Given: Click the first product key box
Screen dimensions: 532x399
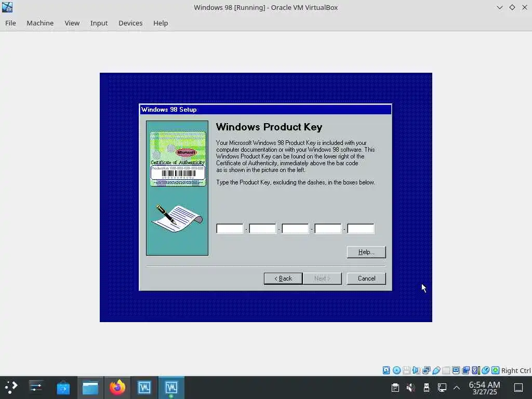Looking at the screenshot, I should (x=230, y=229).
